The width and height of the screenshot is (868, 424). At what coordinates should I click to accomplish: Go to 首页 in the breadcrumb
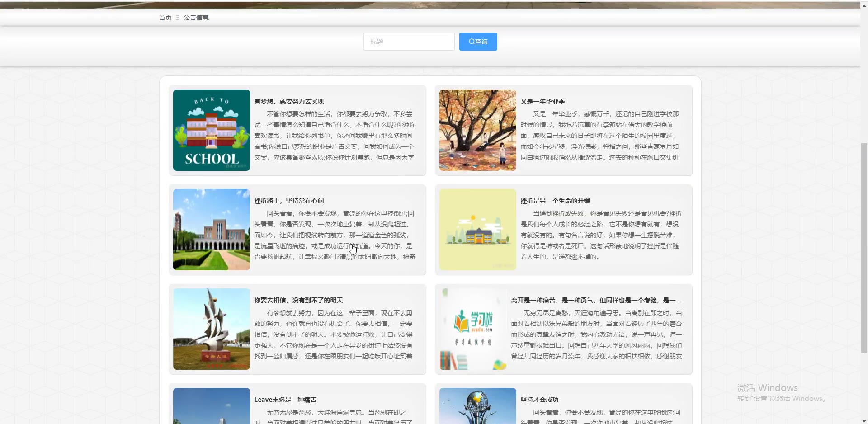[165, 18]
